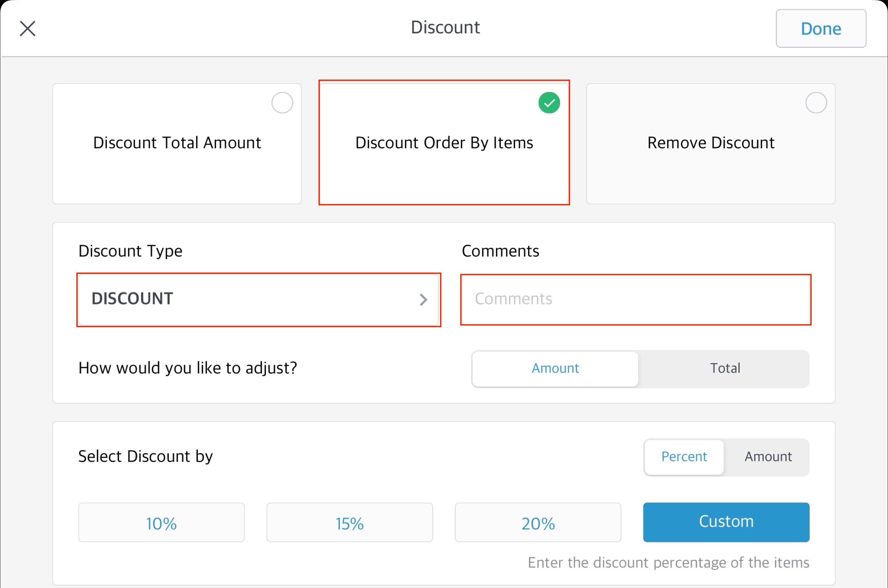The image size is (888, 588).
Task: Click the chevron arrow in Discount Type field
Action: (424, 300)
